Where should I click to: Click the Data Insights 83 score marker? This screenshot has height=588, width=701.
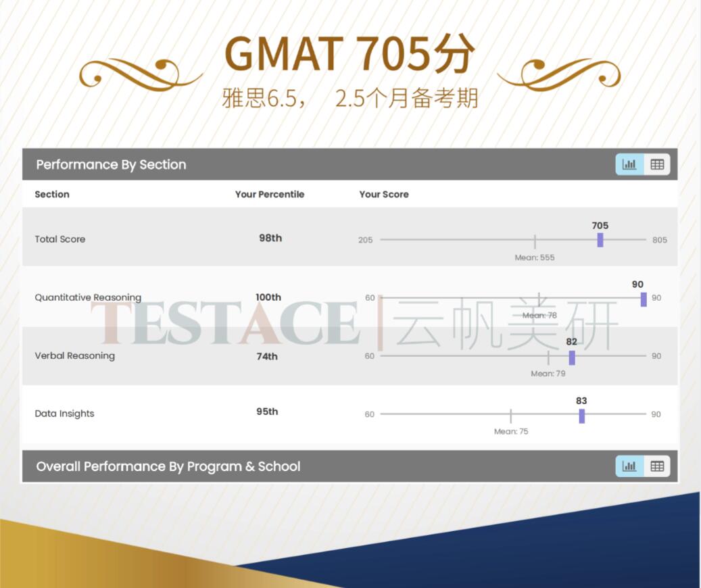pyautogui.click(x=581, y=416)
